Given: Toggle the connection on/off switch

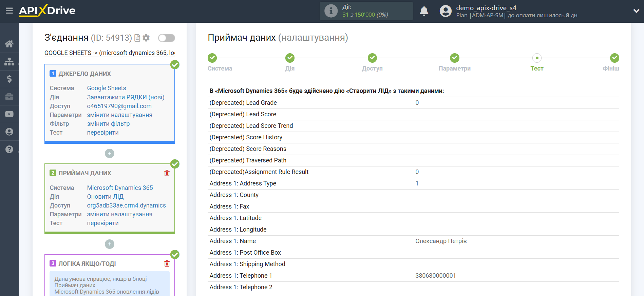Looking at the screenshot, I should point(167,38).
